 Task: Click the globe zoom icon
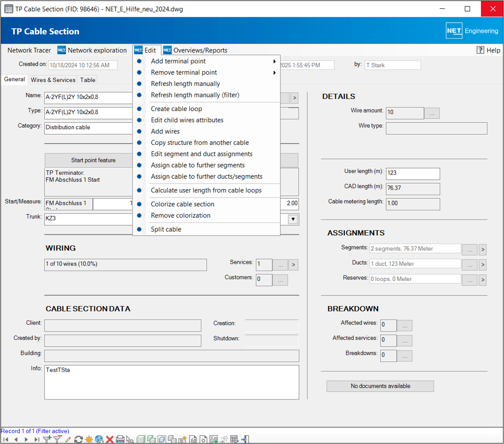tap(99, 439)
